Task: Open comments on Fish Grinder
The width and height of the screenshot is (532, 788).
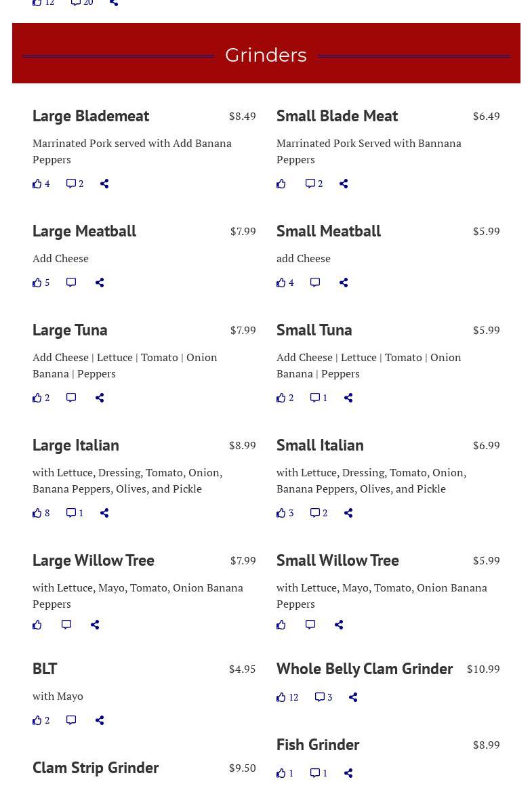Action: [x=319, y=773]
